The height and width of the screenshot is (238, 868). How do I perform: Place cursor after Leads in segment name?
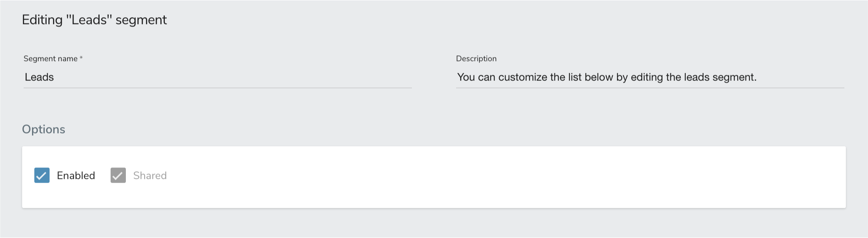[55, 77]
